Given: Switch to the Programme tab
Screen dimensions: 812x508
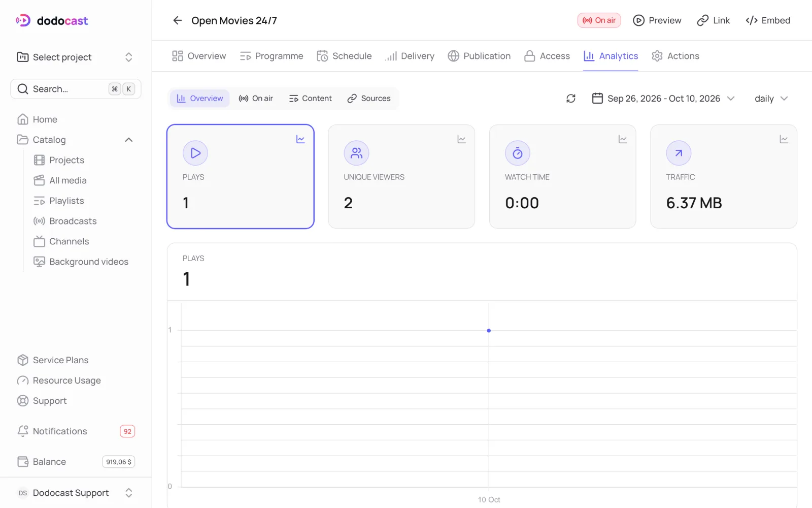Looking at the screenshot, I should tap(272, 56).
